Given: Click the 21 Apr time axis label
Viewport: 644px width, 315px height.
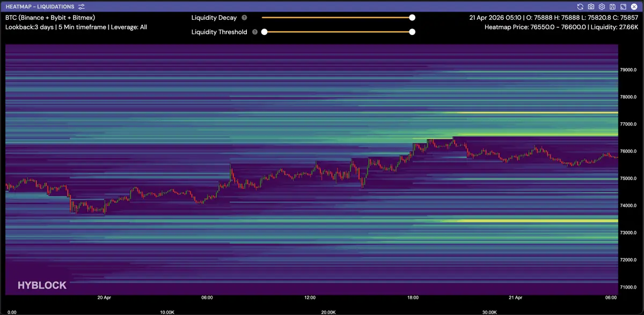Looking at the screenshot, I should point(515,297).
